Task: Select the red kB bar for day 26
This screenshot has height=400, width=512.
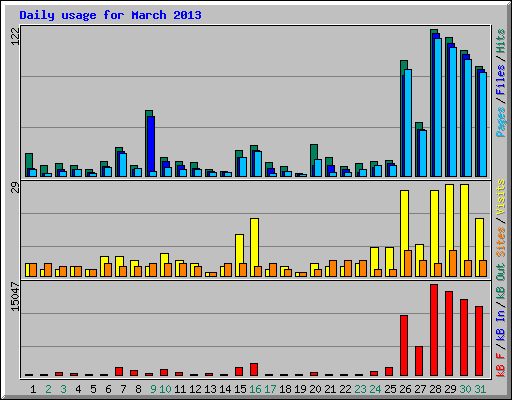Action: tap(404, 346)
